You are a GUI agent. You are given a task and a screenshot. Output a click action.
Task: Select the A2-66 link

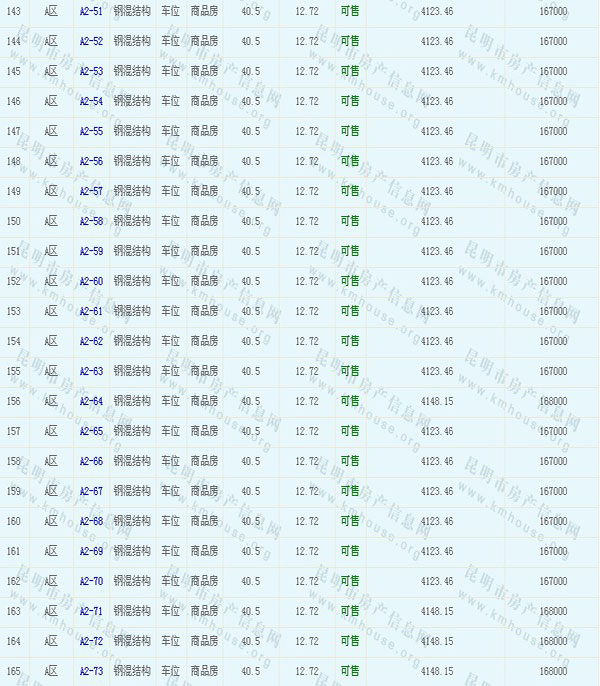pos(91,461)
